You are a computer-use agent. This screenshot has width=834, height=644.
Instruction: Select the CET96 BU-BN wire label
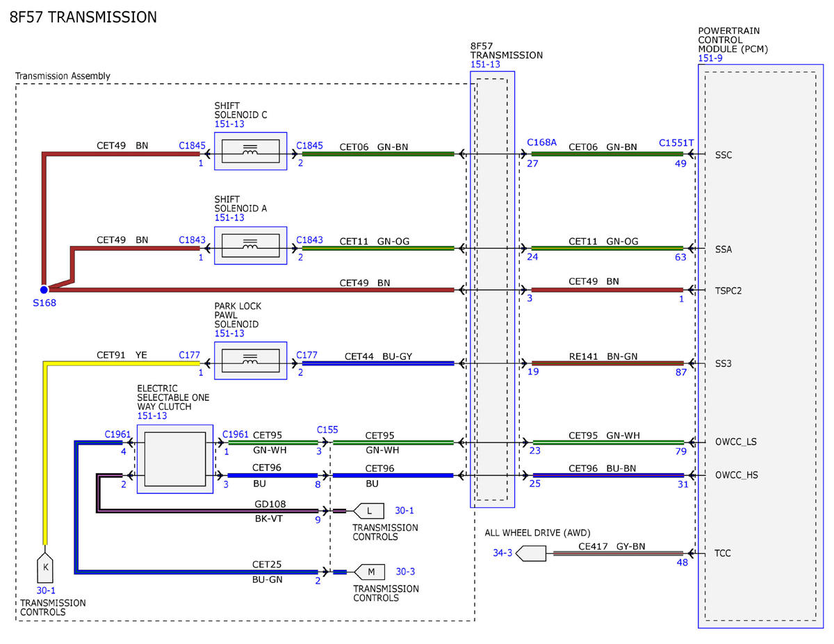point(603,468)
